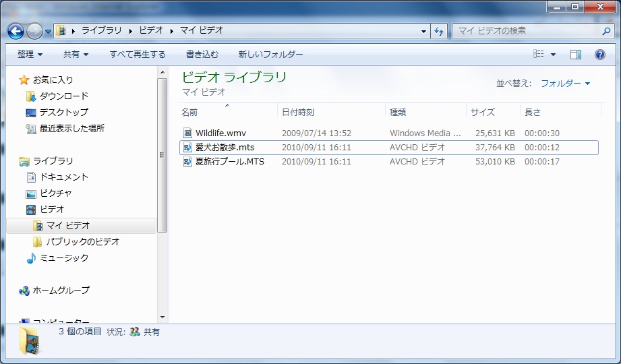The width and height of the screenshot is (621, 364).
Task: Click the 53,010 KB size cell
Action: click(x=495, y=162)
